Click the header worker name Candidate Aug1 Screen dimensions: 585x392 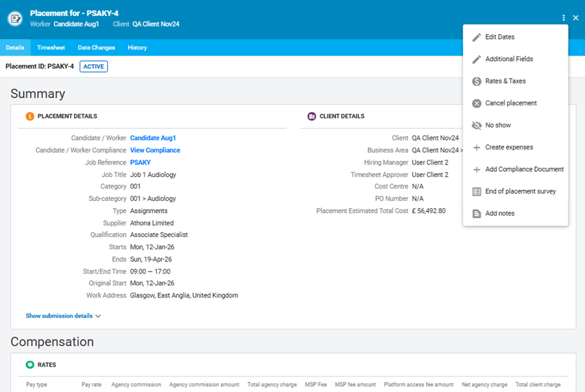point(76,24)
